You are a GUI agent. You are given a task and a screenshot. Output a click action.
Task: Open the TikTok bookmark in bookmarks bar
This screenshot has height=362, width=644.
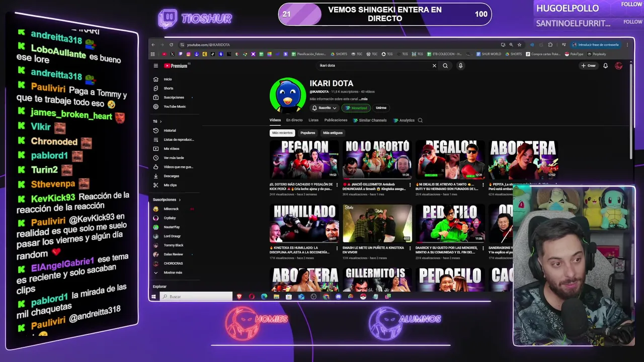tap(213, 54)
